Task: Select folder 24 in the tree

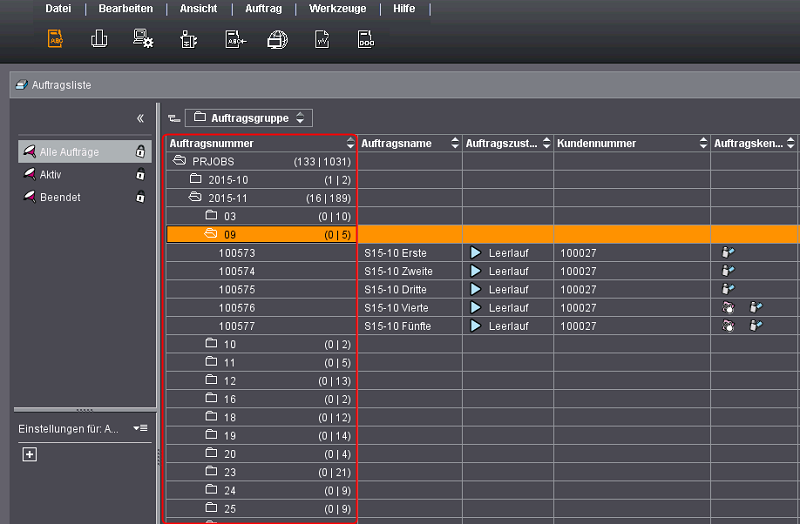Action: click(261, 491)
